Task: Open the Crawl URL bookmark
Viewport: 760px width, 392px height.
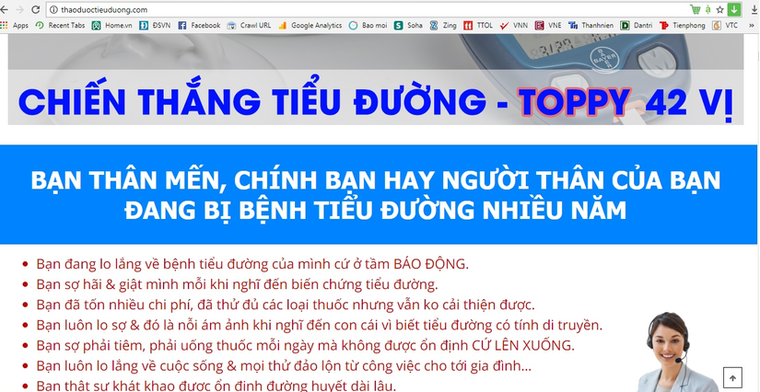Action: pos(249,25)
